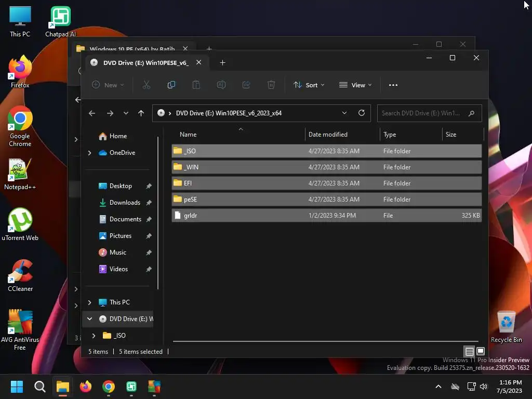
Task: Open taskbar Search
Action: [39, 387]
